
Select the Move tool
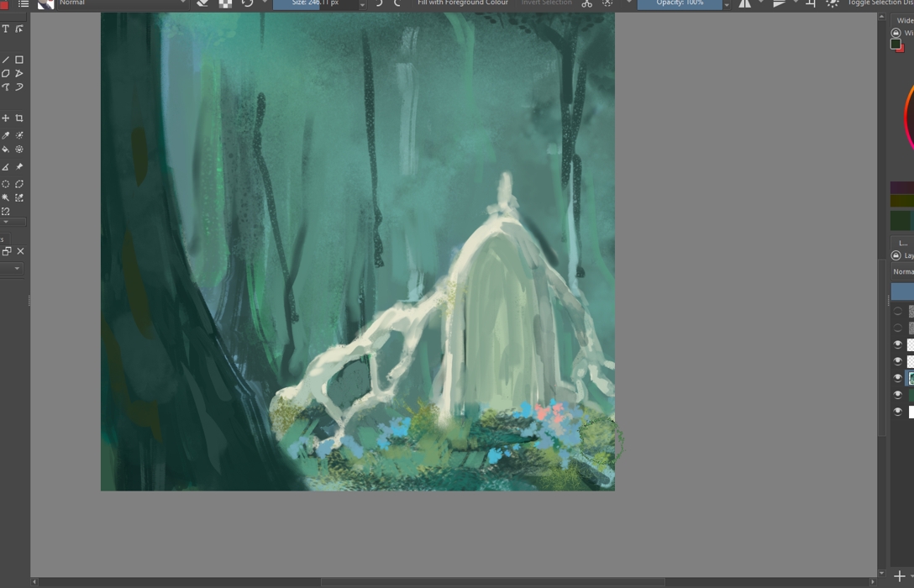coord(6,118)
